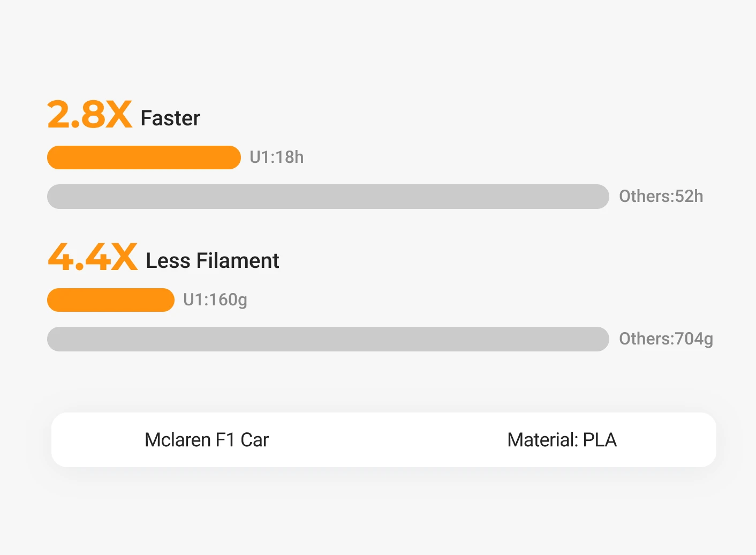756x555 pixels.
Task: Click the white info card's empty center
Action: pyautogui.click(x=383, y=440)
